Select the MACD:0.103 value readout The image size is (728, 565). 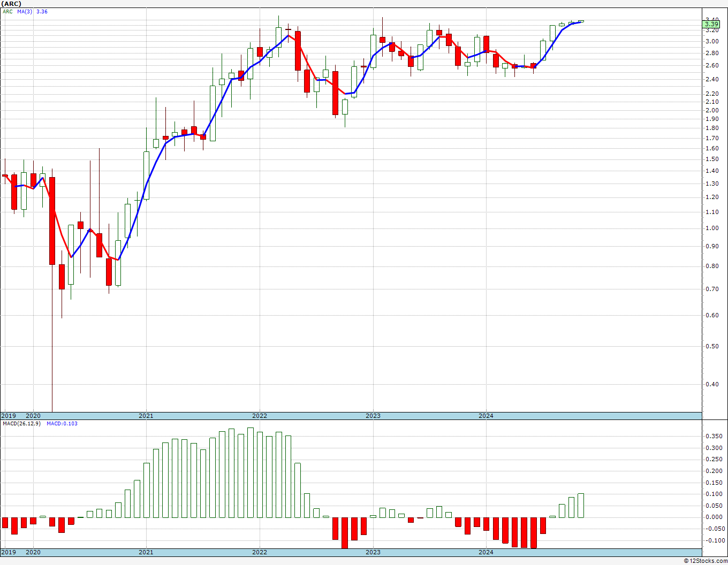[x=62, y=424]
